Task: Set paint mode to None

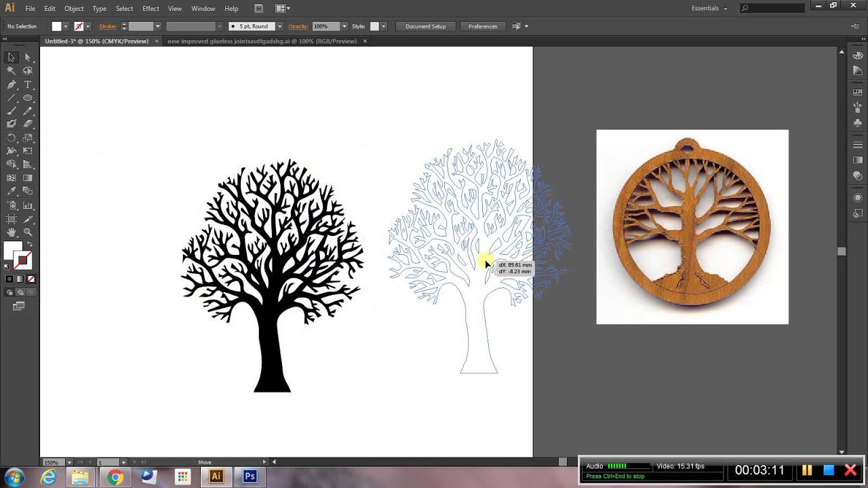Action: pyautogui.click(x=31, y=279)
